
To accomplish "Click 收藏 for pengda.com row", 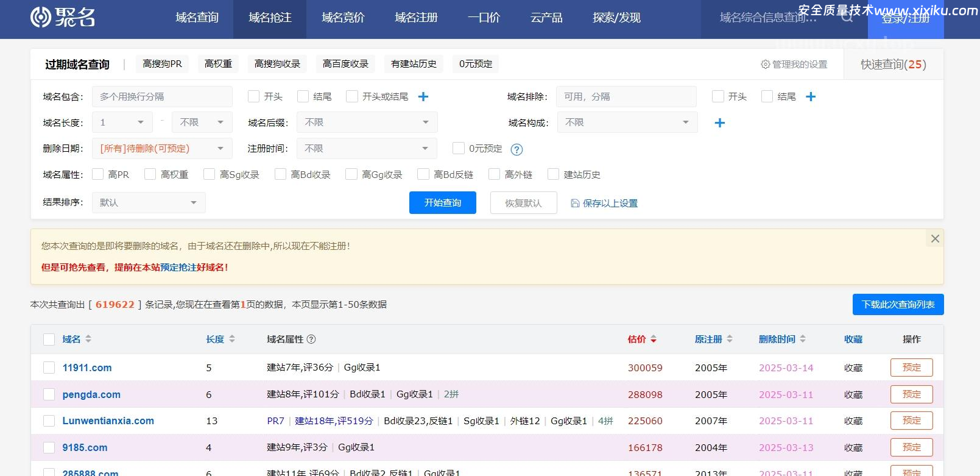I will click(x=853, y=395).
